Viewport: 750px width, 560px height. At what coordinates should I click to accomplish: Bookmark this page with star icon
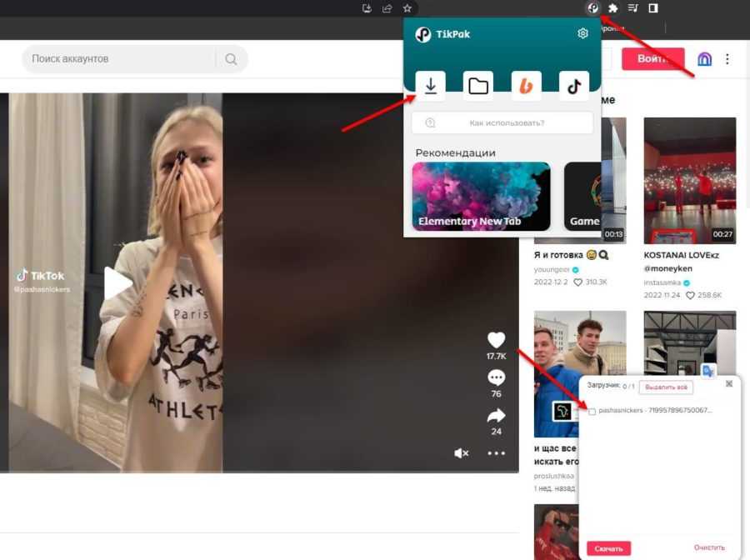coord(407,8)
